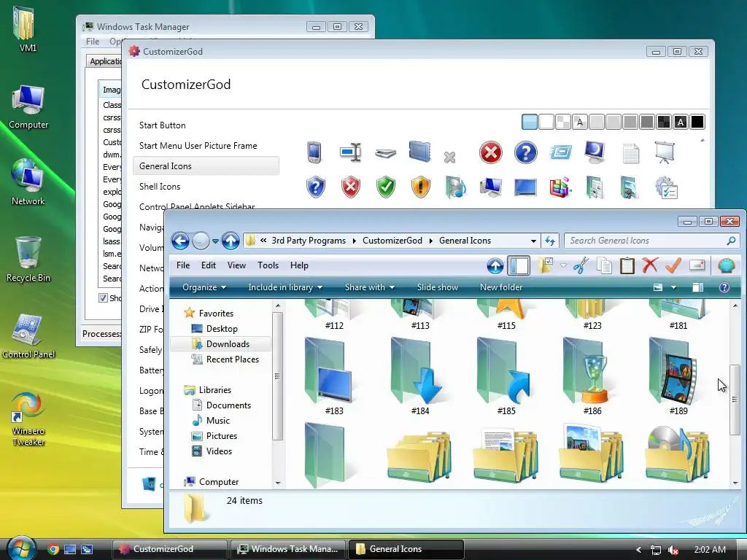Select the small gray X icon
Viewport: 747px width, 560px height.
[449, 157]
